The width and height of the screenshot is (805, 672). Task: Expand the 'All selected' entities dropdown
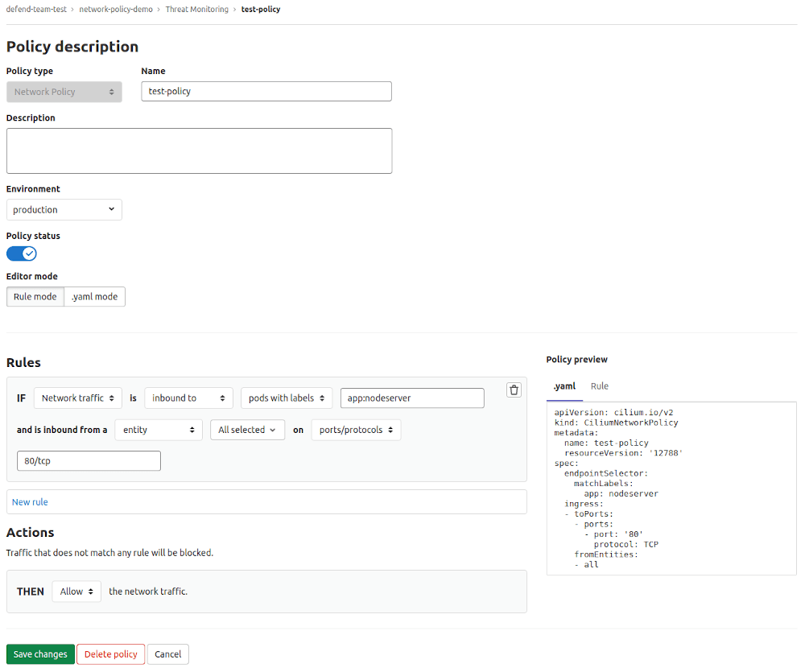point(247,429)
